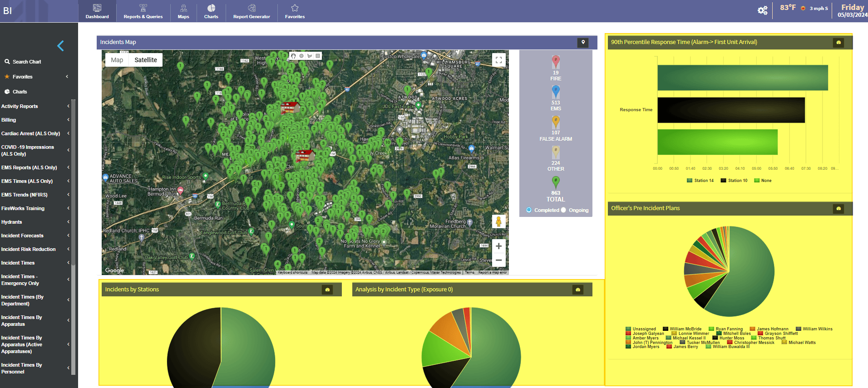This screenshot has width=868, height=388.
Task: Switch map to Map view
Action: click(x=117, y=60)
